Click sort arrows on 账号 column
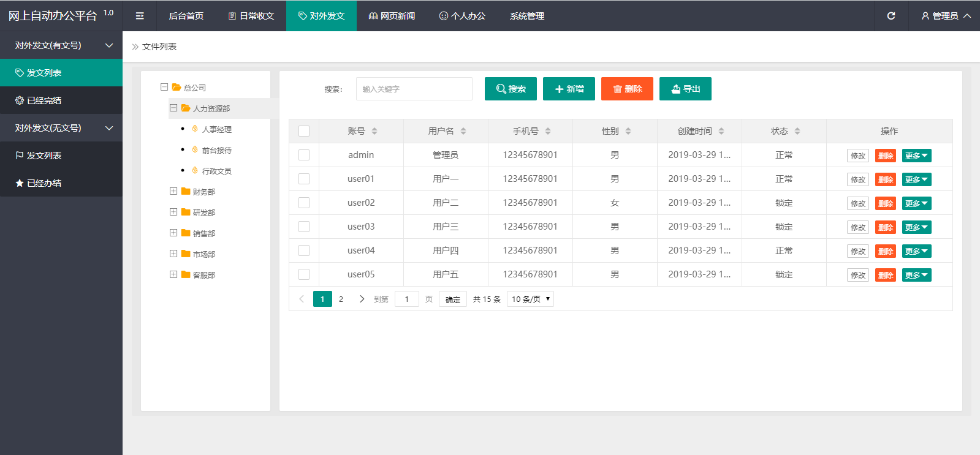Image resolution: width=980 pixels, height=455 pixels. 374,131
